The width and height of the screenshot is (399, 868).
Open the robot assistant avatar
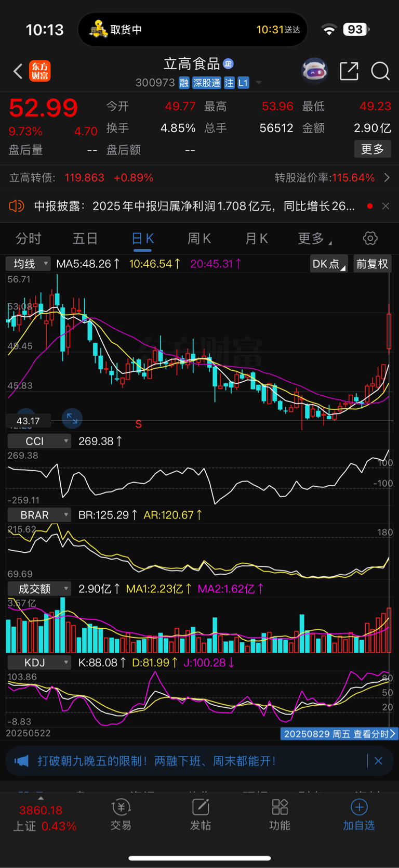tap(315, 71)
